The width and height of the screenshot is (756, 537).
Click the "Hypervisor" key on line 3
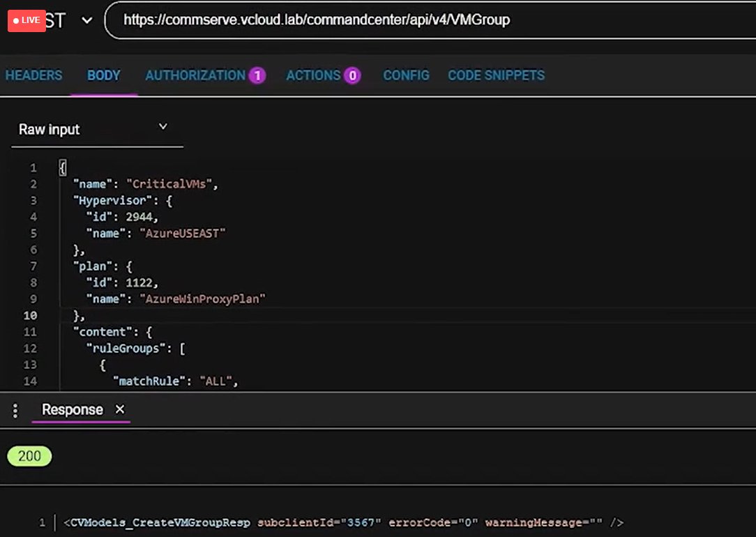coord(112,201)
